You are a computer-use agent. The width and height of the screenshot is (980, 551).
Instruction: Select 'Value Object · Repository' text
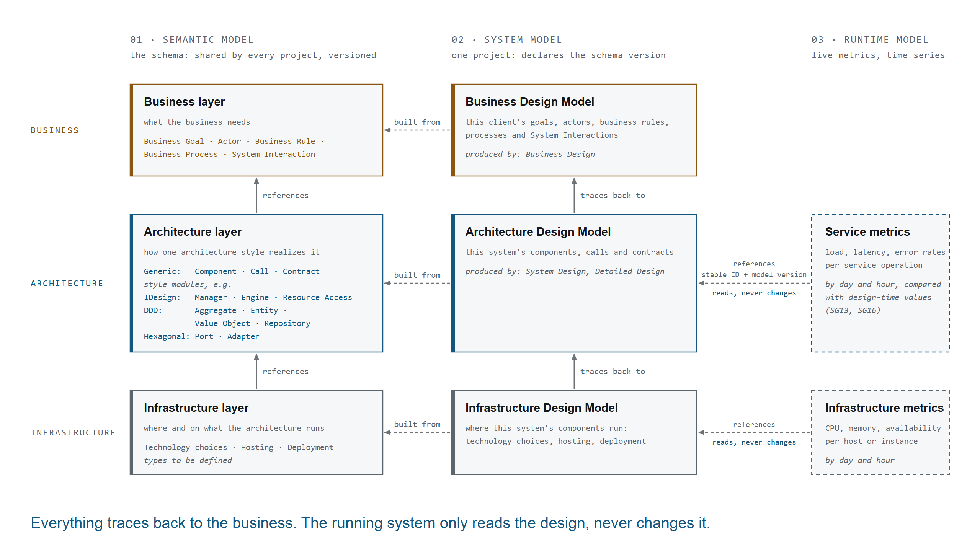253,323
